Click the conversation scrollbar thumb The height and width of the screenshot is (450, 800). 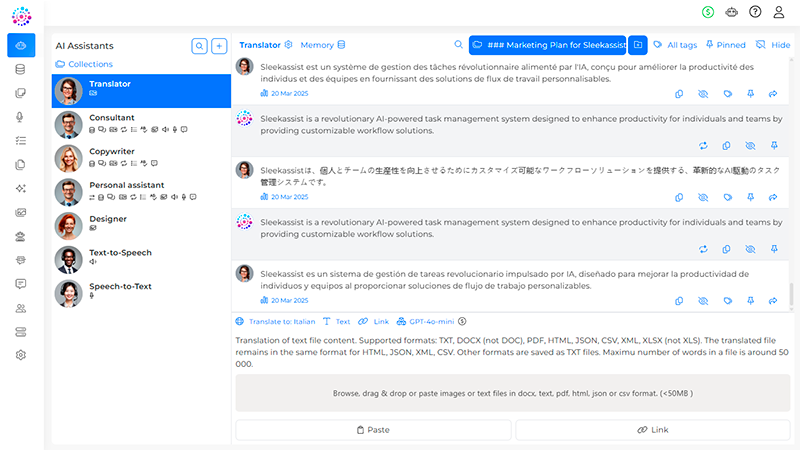(x=791, y=293)
